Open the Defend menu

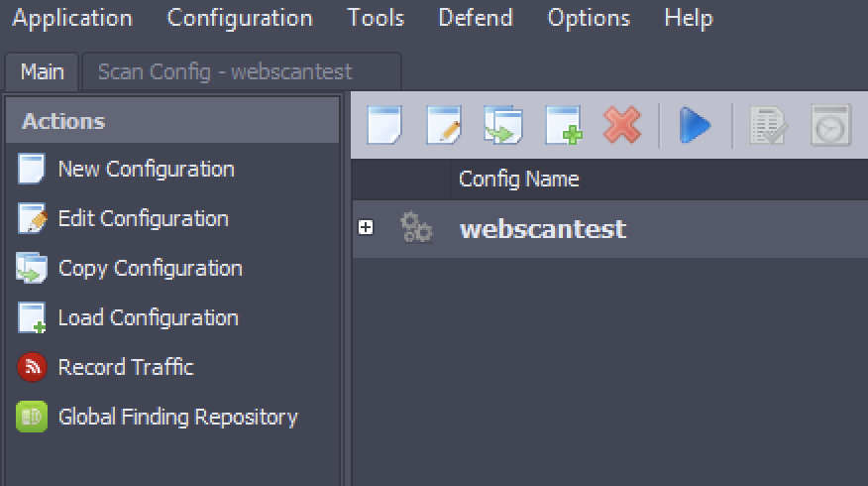click(x=476, y=18)
